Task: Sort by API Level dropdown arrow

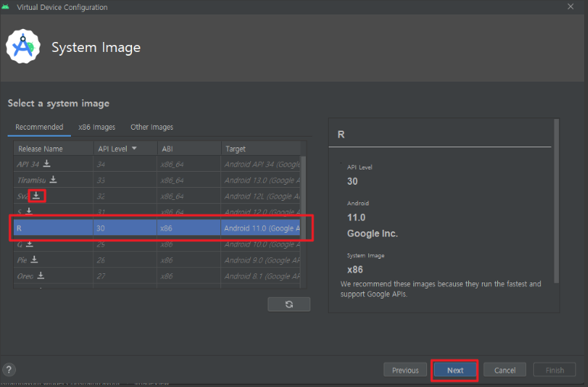Action: pyautogui.click(x=134, y=149)
